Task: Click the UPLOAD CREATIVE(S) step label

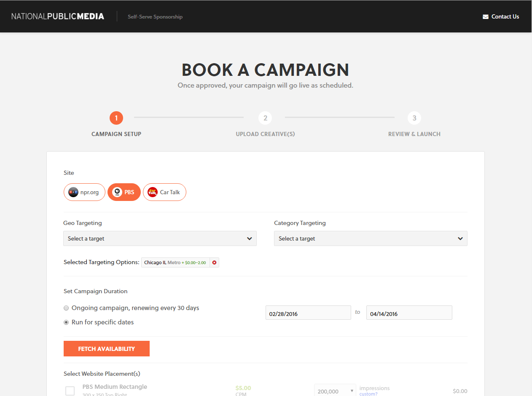Action: tap(265, 134)
